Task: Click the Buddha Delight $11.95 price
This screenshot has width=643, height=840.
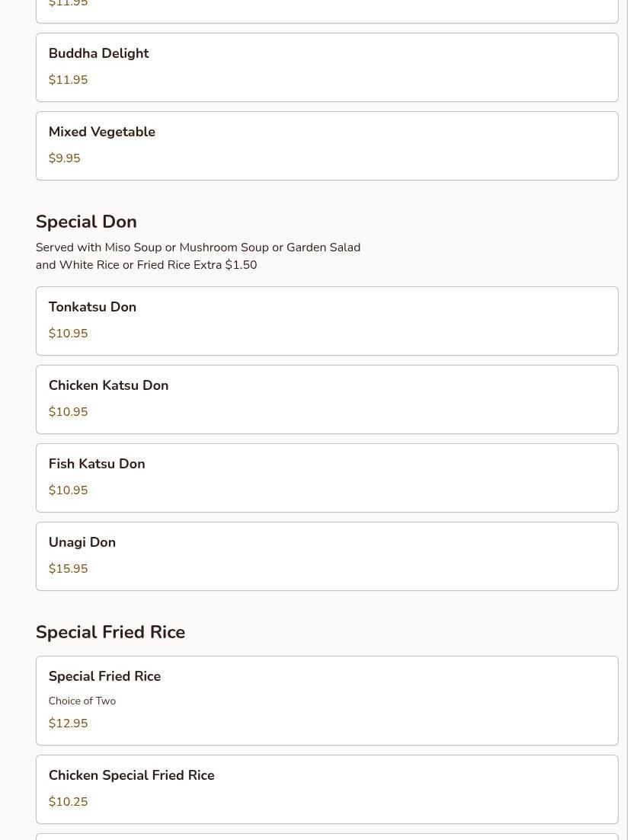Action: click(x=68, y=80)
